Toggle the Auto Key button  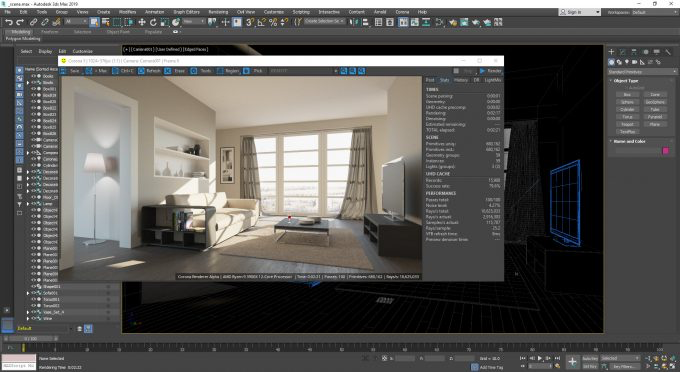590,359
